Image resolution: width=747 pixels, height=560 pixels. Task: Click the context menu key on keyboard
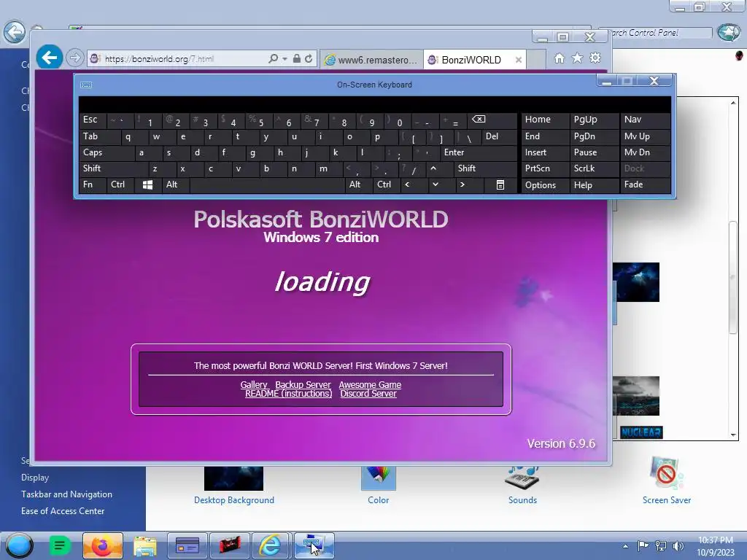click(500, 184)
